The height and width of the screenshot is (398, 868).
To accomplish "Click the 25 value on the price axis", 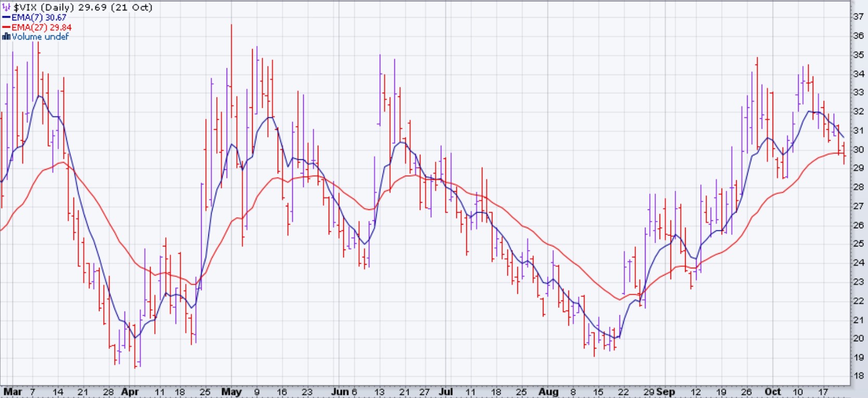I will pos(858,244).
